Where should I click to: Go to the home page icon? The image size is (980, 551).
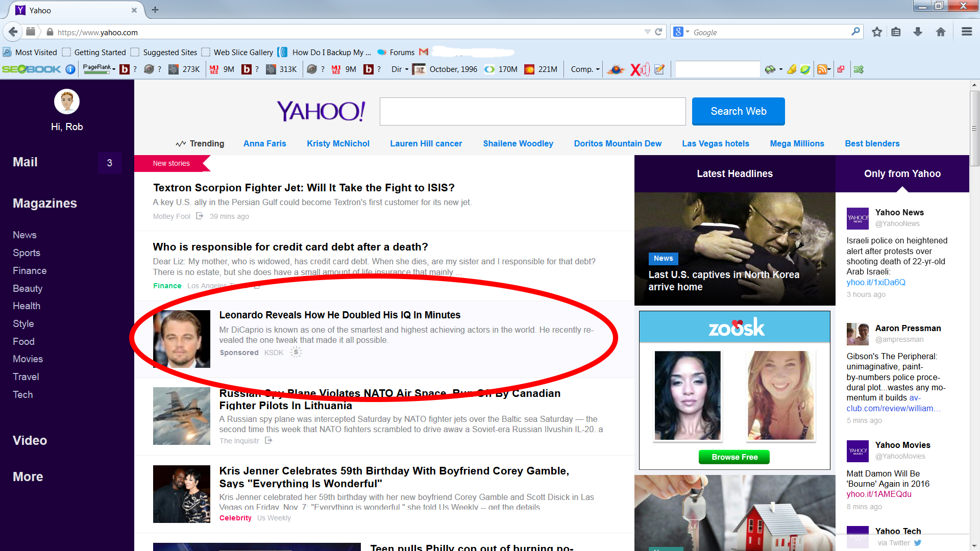[941, 32]
